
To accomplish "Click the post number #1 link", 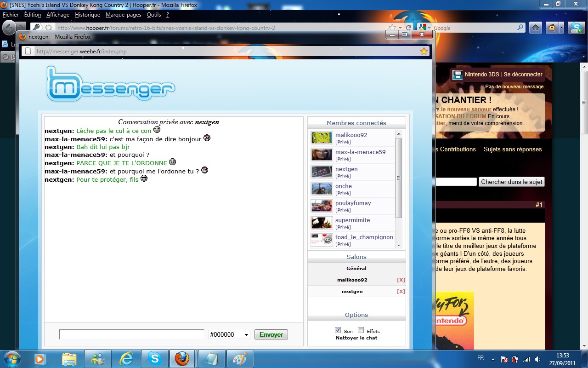I will (x=539, y=205).
